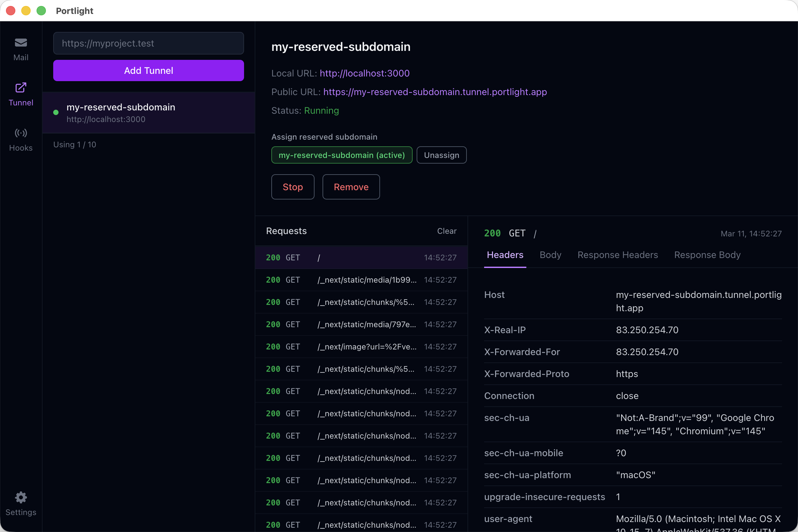Switch to the Body tab

click(x=550, y=255)
